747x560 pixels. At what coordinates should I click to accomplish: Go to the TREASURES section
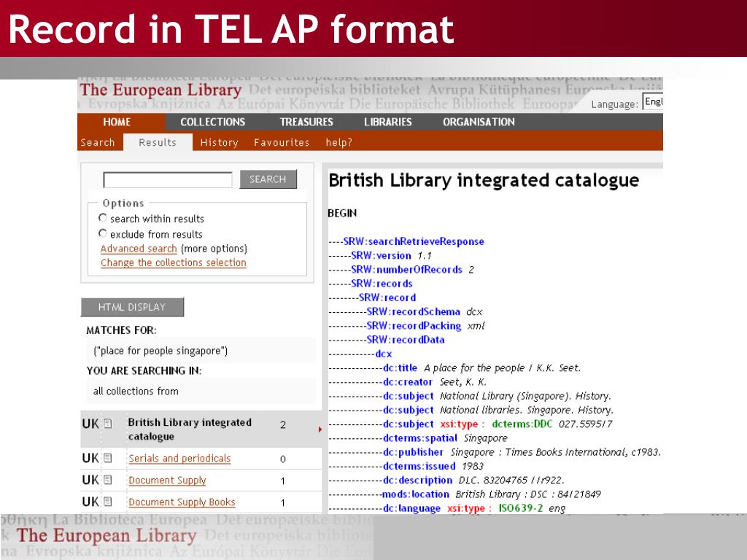coord(306,122)
